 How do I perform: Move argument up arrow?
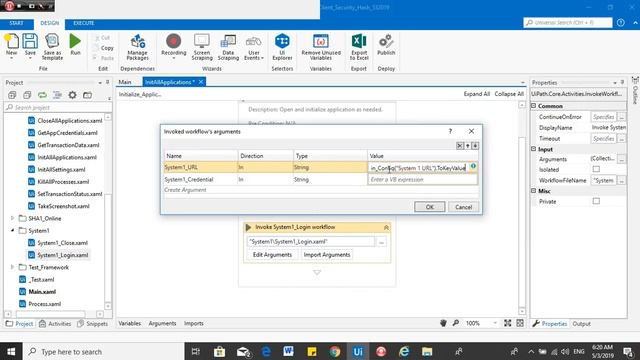point(467,146)
